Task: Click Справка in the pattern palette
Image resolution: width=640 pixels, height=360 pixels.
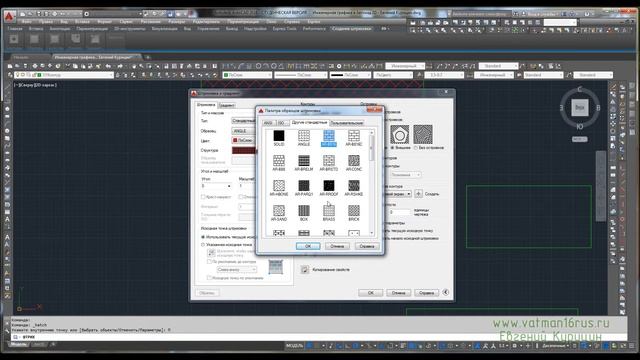Action: click(367, 246)
